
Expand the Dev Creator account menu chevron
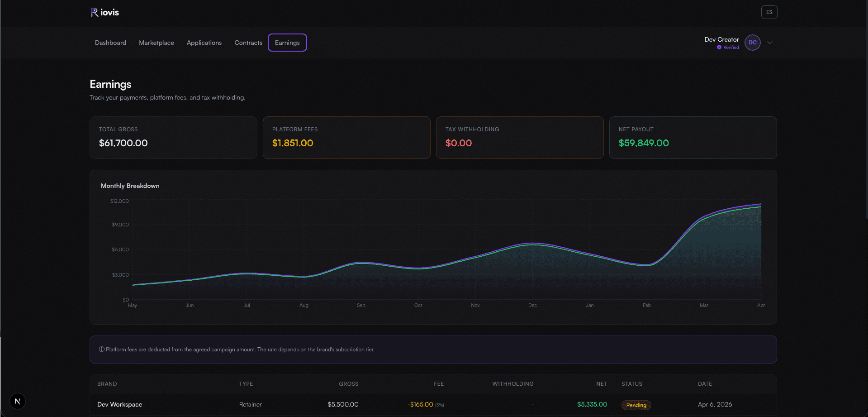(770, 43)
